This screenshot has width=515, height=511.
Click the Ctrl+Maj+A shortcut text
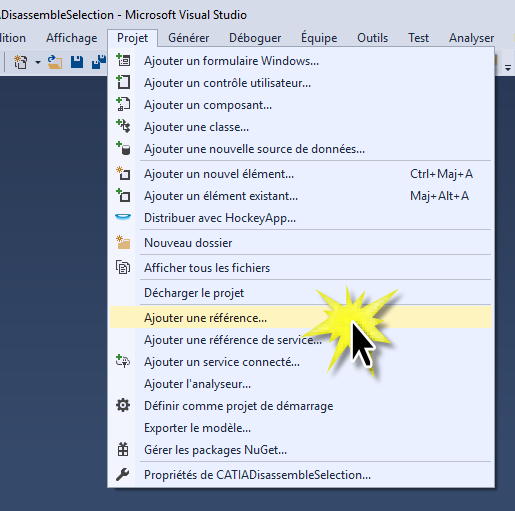coord(441,174)
